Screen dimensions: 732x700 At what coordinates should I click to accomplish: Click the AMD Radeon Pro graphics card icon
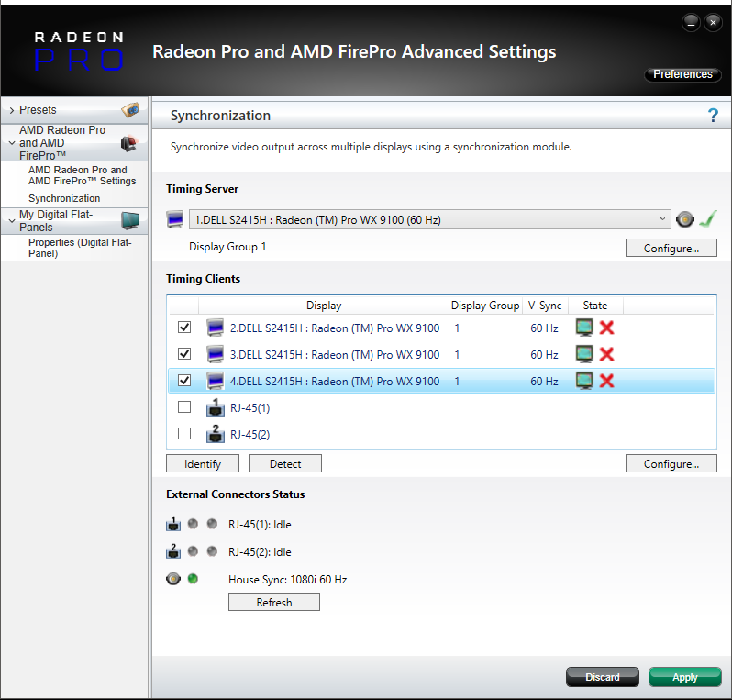129,143
